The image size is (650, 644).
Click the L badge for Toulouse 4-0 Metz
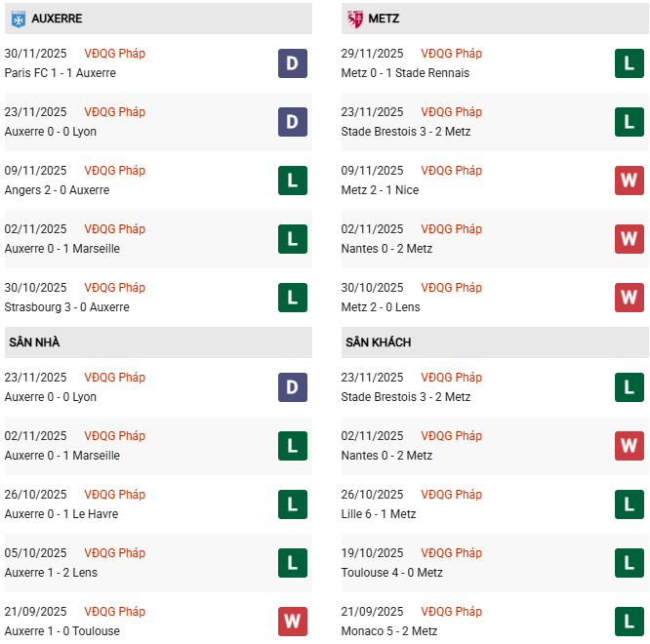point(630,563)
